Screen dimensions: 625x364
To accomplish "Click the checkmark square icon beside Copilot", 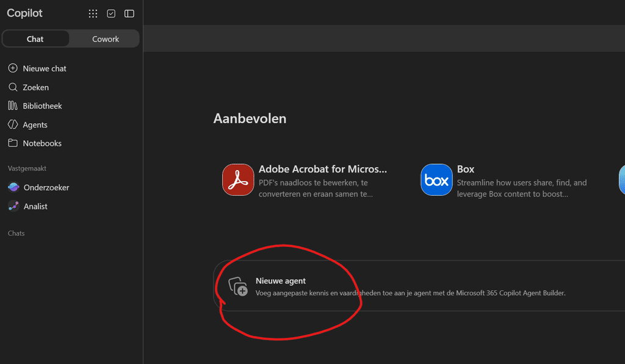I will coord(111,13).
